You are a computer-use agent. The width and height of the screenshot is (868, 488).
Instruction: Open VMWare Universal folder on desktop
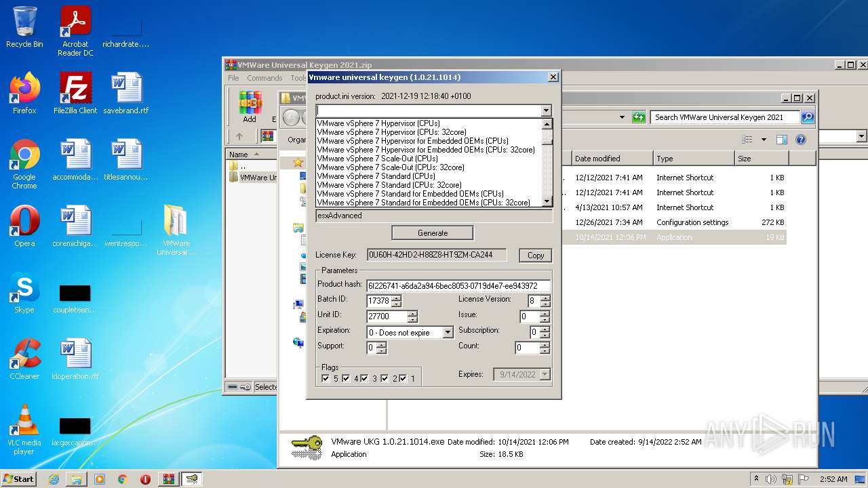click(x=176, y=230)
